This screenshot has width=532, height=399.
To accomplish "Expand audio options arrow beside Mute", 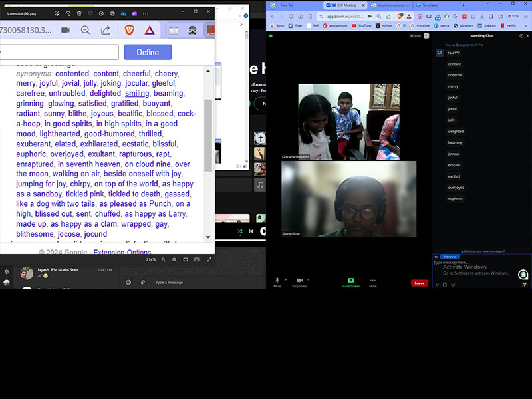I will pos(286,280).
